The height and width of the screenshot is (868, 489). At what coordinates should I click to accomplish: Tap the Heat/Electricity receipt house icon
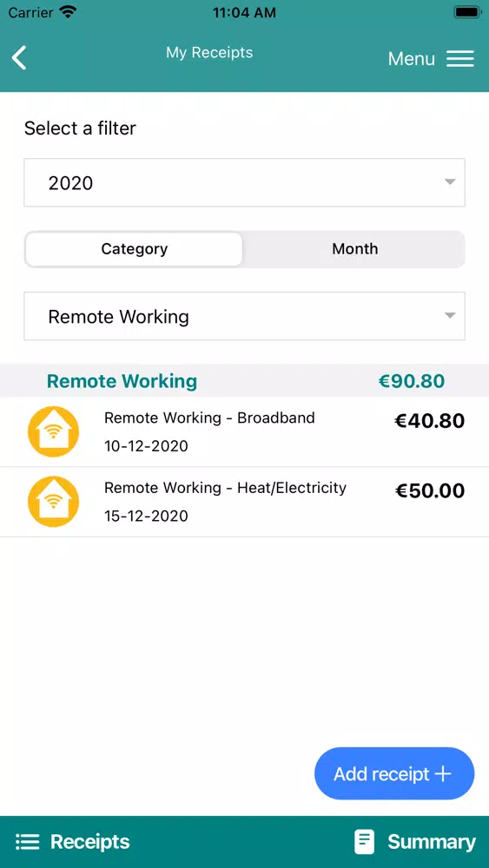click(x=53, y=502)
